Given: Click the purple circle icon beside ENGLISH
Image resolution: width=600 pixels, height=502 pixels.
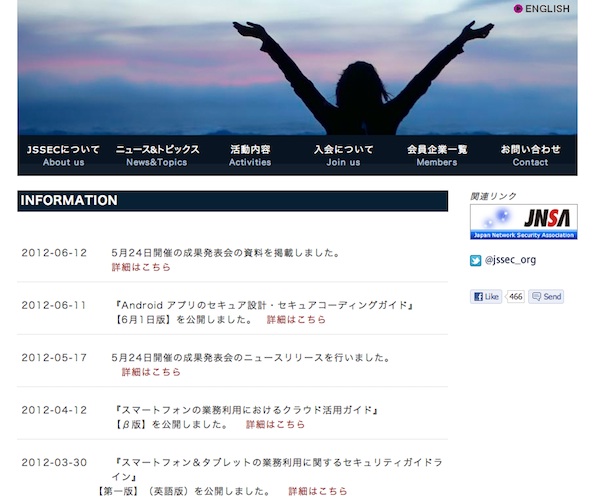Looking at the screenshot, I should coord(518,9).
